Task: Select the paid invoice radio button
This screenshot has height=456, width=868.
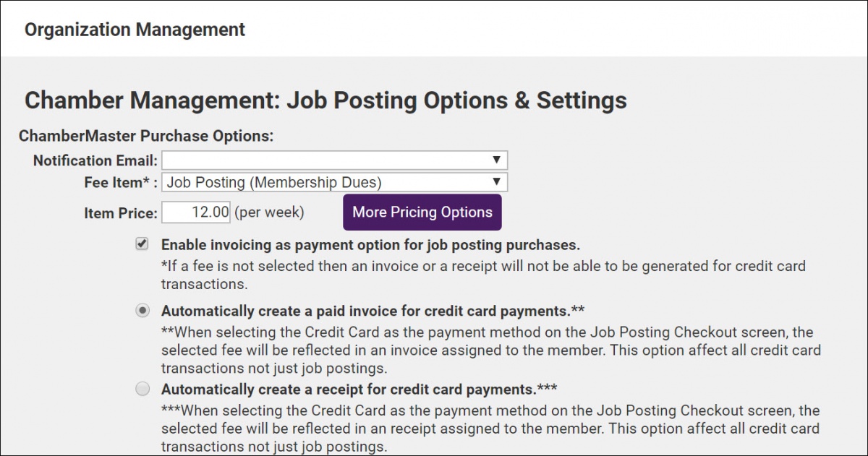Action: point(142,311)
